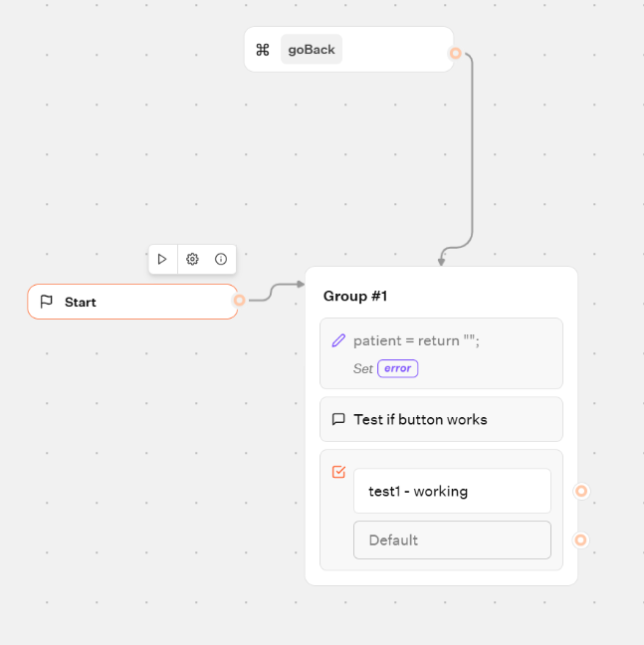The width and height of the screenshot is (644, 645).
Task: Click the chat bubble icon in Group #1
Action: point(338,419)
